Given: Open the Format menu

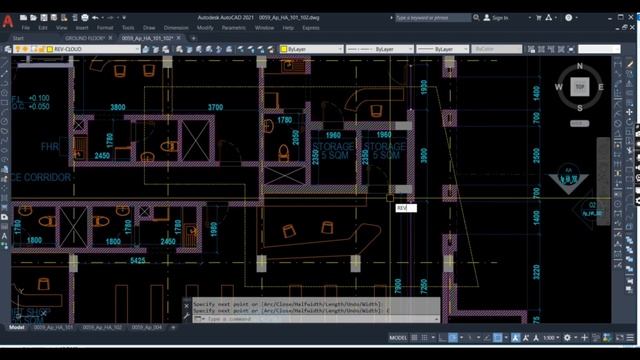Looking at the screenshot, I should (x=105, y=28).
